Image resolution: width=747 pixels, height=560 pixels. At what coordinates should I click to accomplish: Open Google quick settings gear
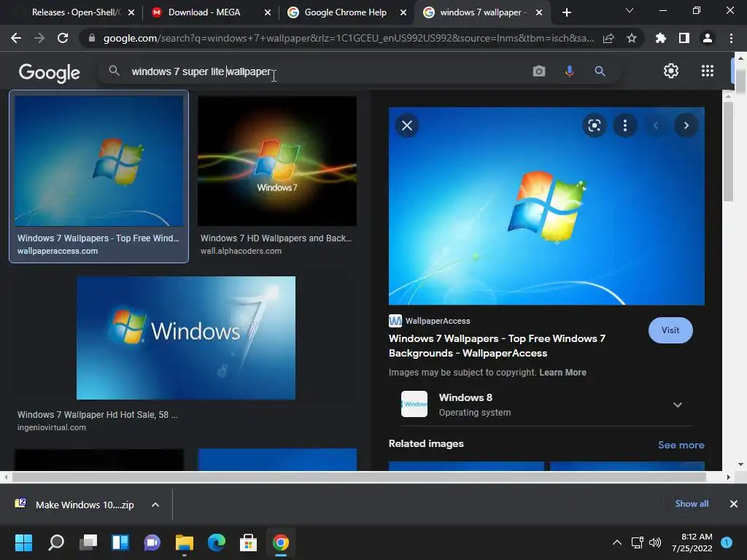coord(671,71)
